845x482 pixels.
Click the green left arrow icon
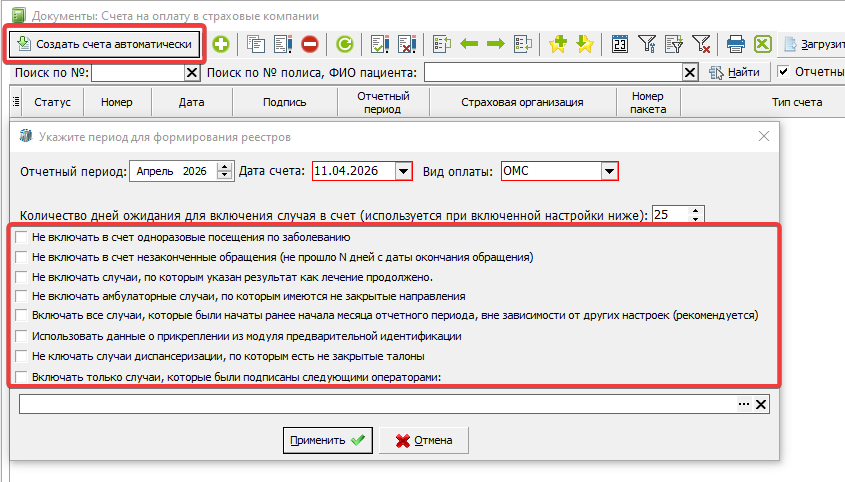pos(468,44)
